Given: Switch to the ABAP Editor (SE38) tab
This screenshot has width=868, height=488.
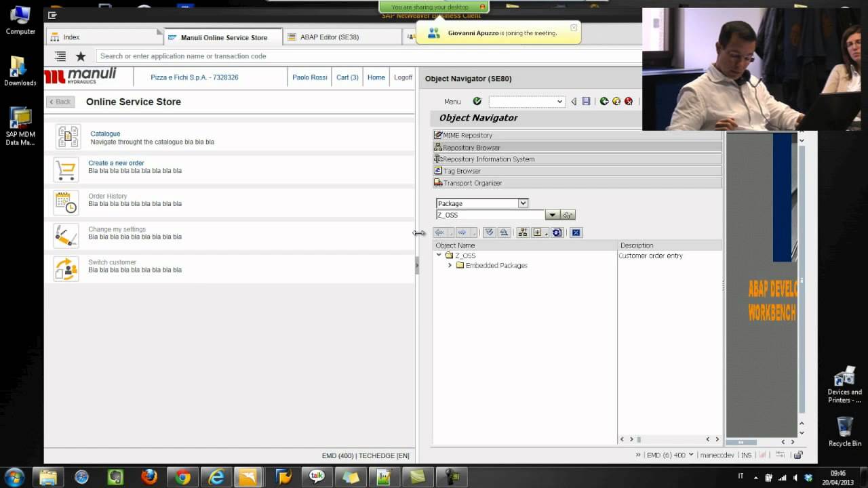Looking at the screenshot, I should pos(342,37).
